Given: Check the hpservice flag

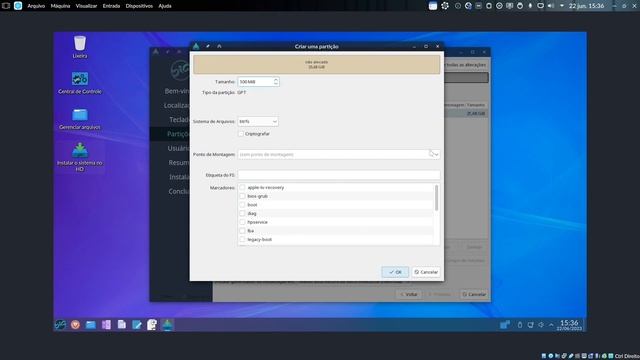Looking at the screenshot, I should (x=242, y=222).
